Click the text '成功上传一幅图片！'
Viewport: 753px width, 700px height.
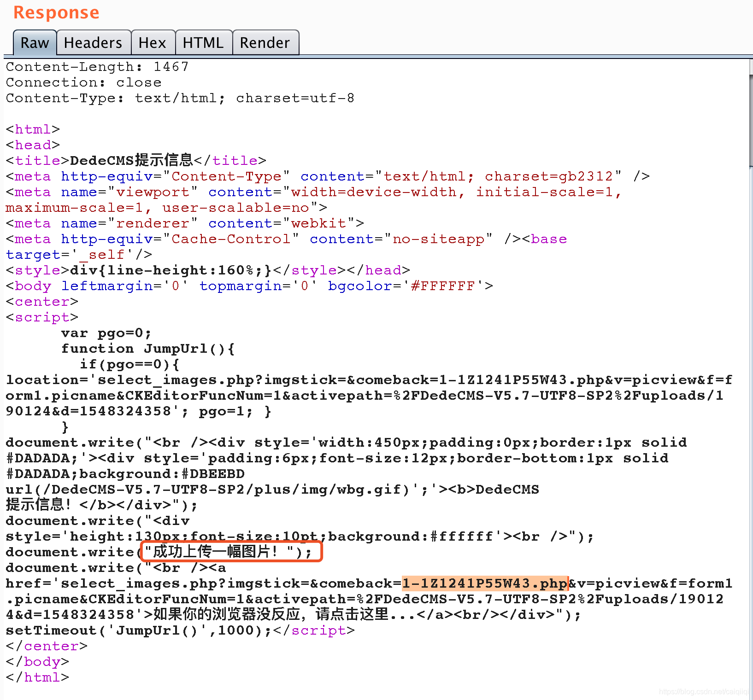point(216,552)
